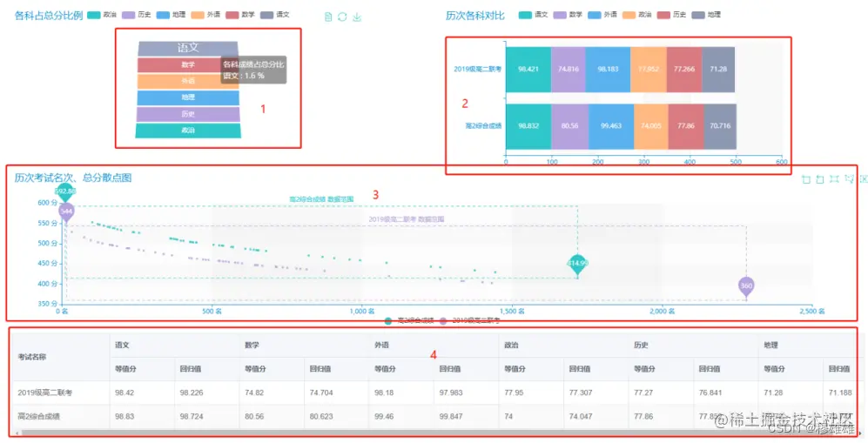
Task: Toggle 数学 legend in 历次各科对比 chart
Action: [568, 15]
